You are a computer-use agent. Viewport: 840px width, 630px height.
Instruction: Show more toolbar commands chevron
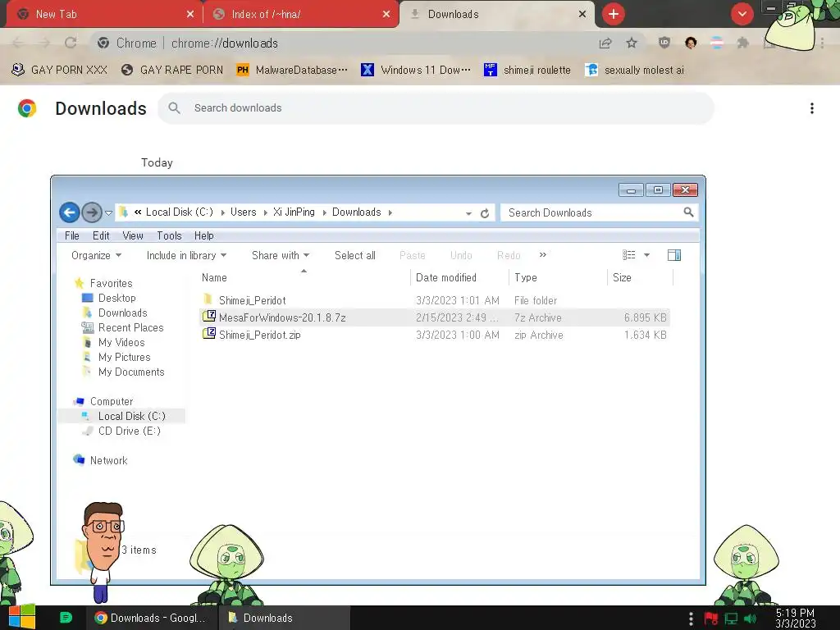tap(543, 255)
